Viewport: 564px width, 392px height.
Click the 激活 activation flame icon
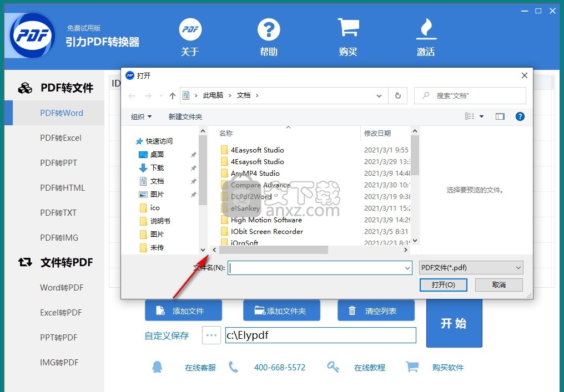[x=426, y=29]
